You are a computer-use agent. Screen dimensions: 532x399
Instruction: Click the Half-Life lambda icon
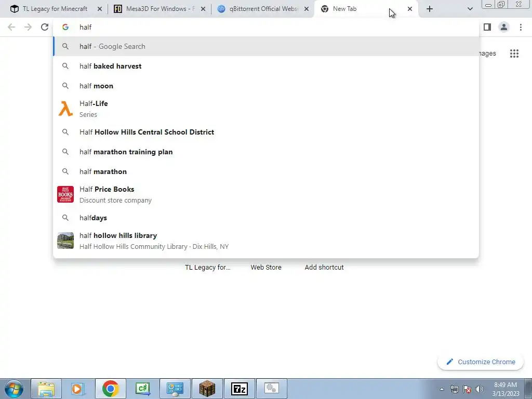coord(65,109)
